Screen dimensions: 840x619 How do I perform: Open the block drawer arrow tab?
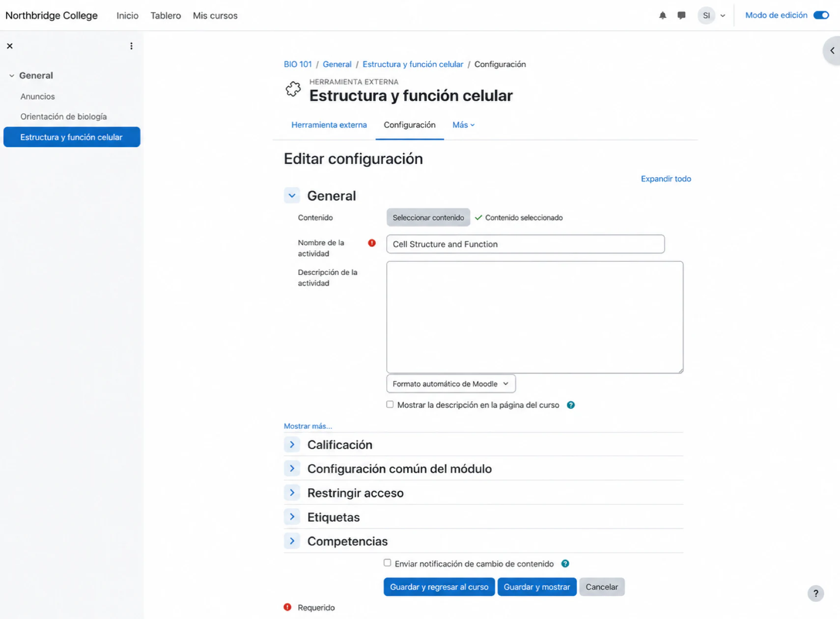point(832,51)
